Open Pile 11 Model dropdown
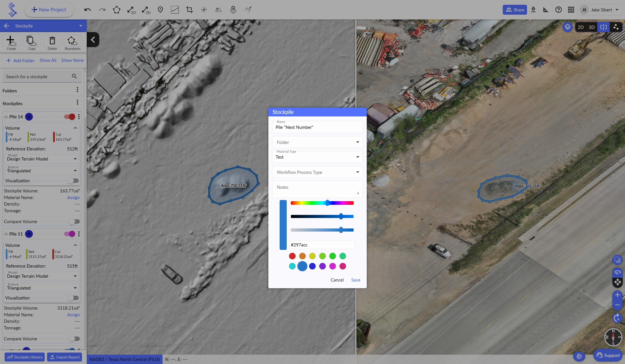 pos(42,276)
